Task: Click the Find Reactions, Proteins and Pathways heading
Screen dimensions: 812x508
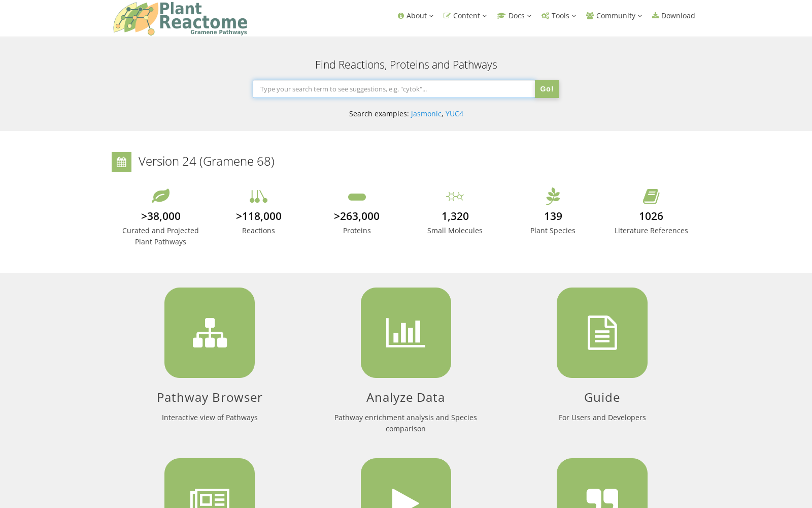Action: point(406,65)
